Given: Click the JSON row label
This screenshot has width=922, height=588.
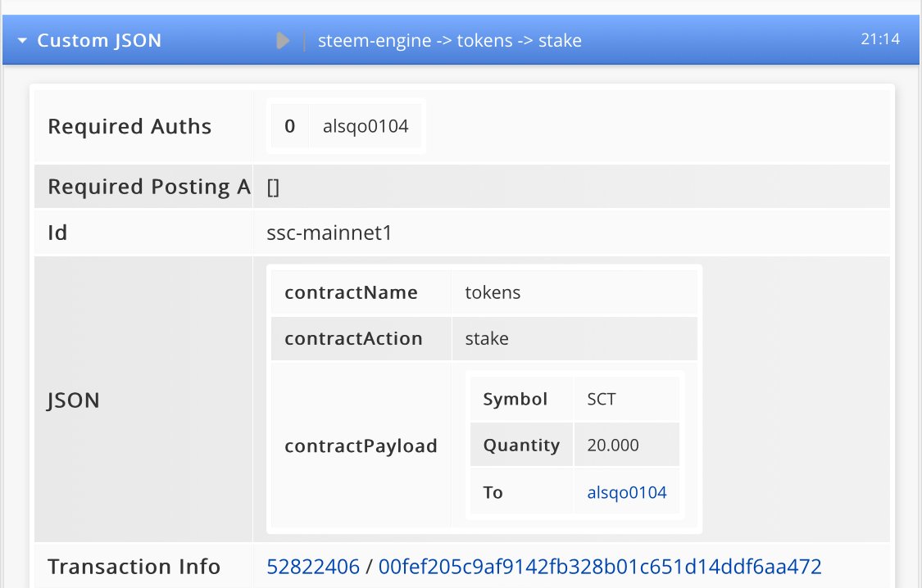Looking at the screenshot, I should point(74,400).
